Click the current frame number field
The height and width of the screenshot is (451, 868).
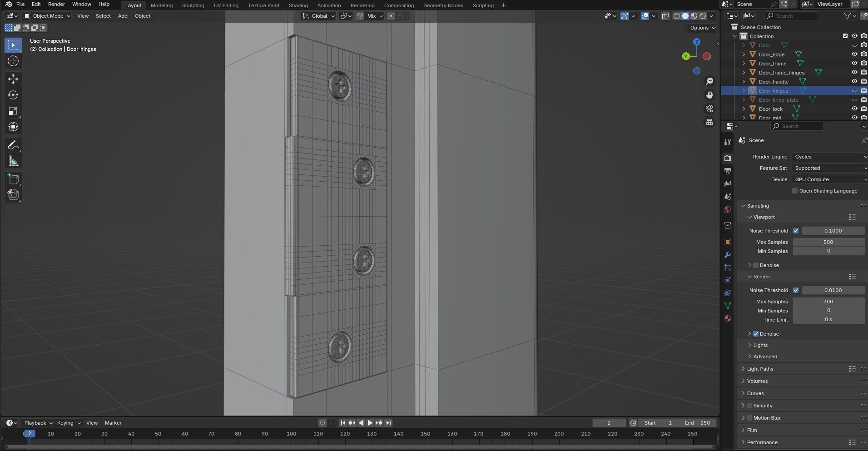click(609, 423)
